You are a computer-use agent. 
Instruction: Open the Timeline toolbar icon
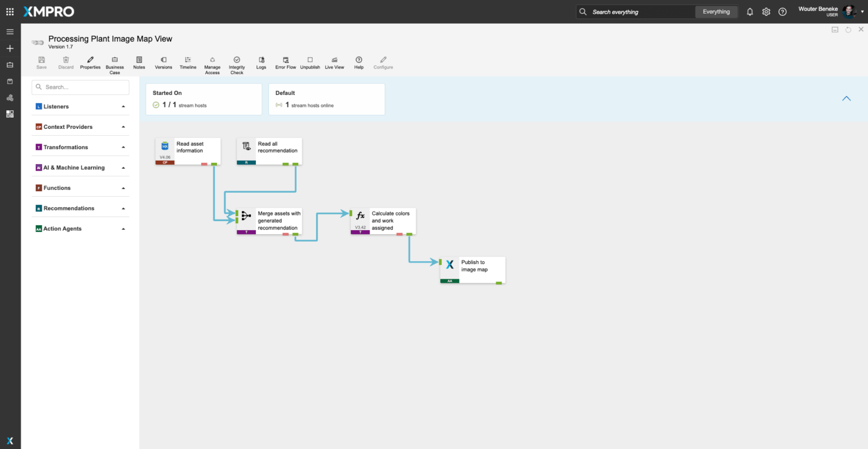[x=188, y=63]
